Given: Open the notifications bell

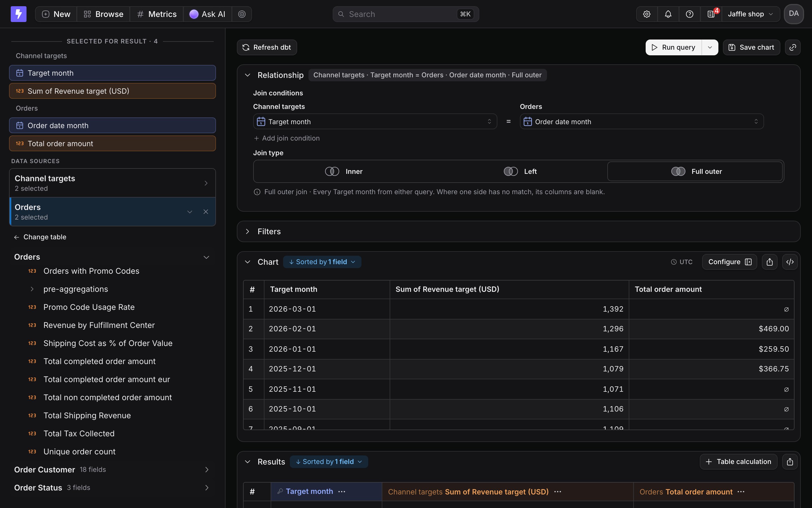Looking at the screenshot, I should [x=668, y=14].
